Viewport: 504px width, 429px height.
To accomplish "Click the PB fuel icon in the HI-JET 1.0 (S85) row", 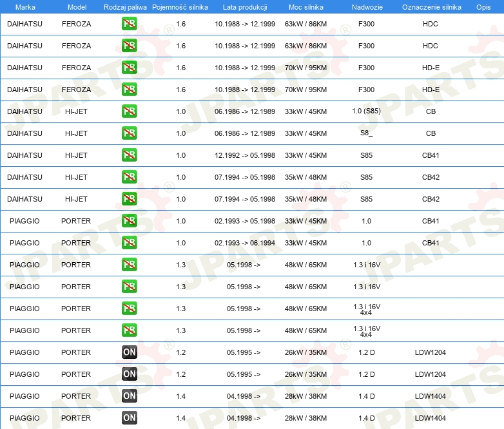I will [129, 111].
